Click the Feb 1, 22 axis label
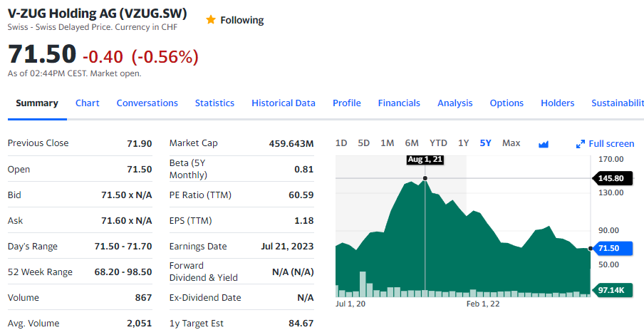Screen dimensions: 644x330 pyautogui.click(x=483, y=304)
